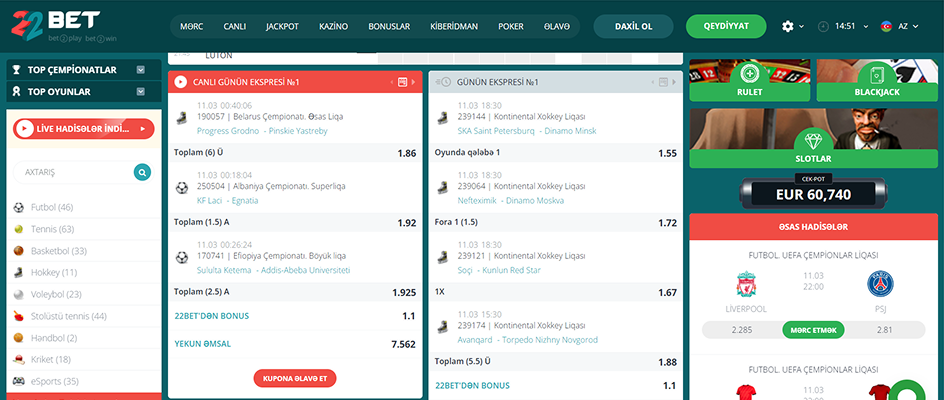Click coupon icon in Canlı Günün Ekspresi header
Image resolution: width=944 pixels, height=400 pixels.
(403, 82)
